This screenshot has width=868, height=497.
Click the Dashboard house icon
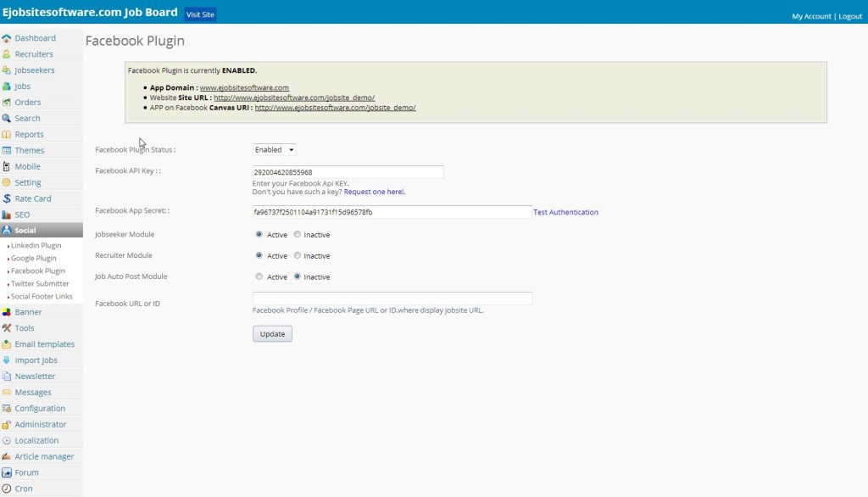point(7,38)
